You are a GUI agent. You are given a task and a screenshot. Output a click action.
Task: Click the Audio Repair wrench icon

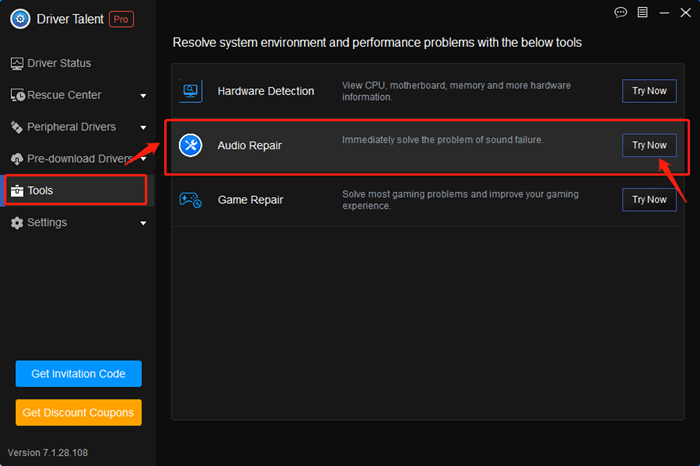tap(191, 146)
